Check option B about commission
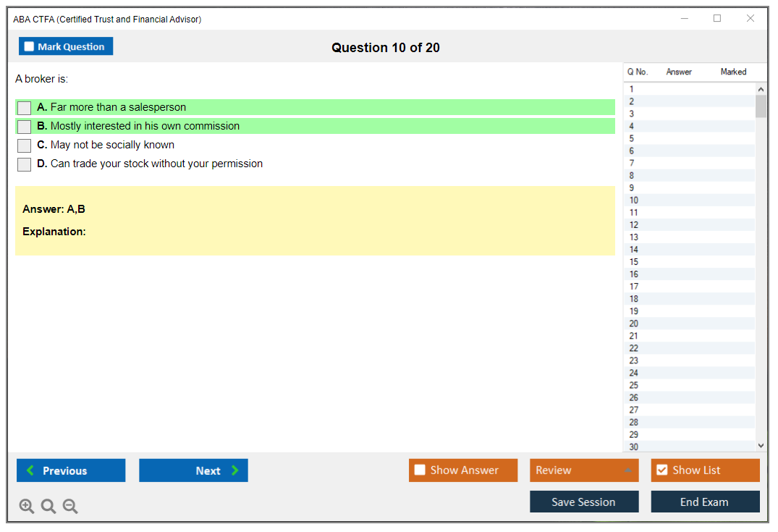The height and width of the screenshot is (532, 778). click(25, 127)
